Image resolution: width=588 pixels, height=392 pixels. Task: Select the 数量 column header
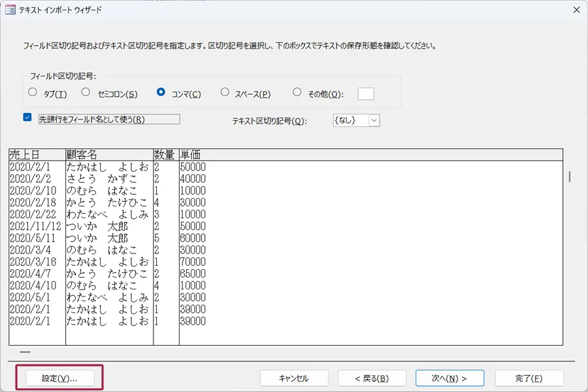166,155
